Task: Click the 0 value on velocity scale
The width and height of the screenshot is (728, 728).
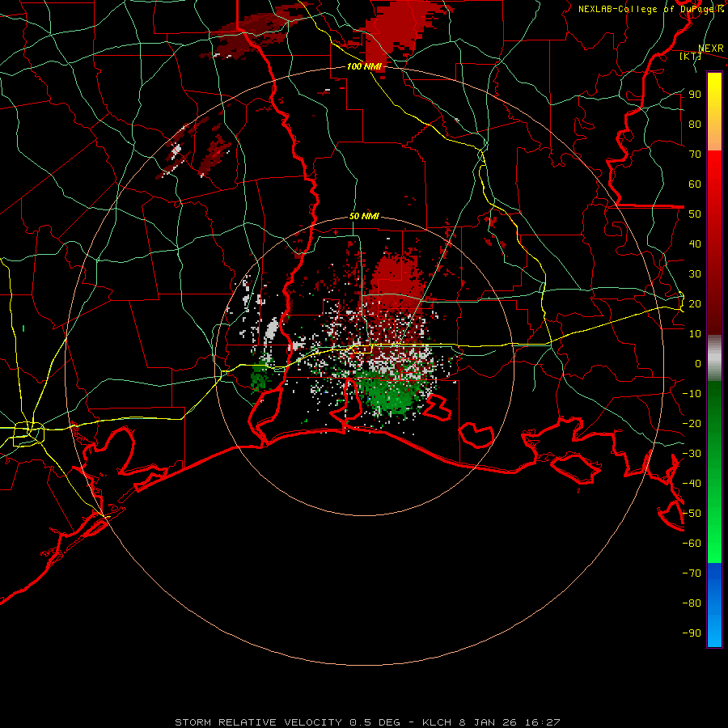Action: pyautogui.click(x=698, y=363)
